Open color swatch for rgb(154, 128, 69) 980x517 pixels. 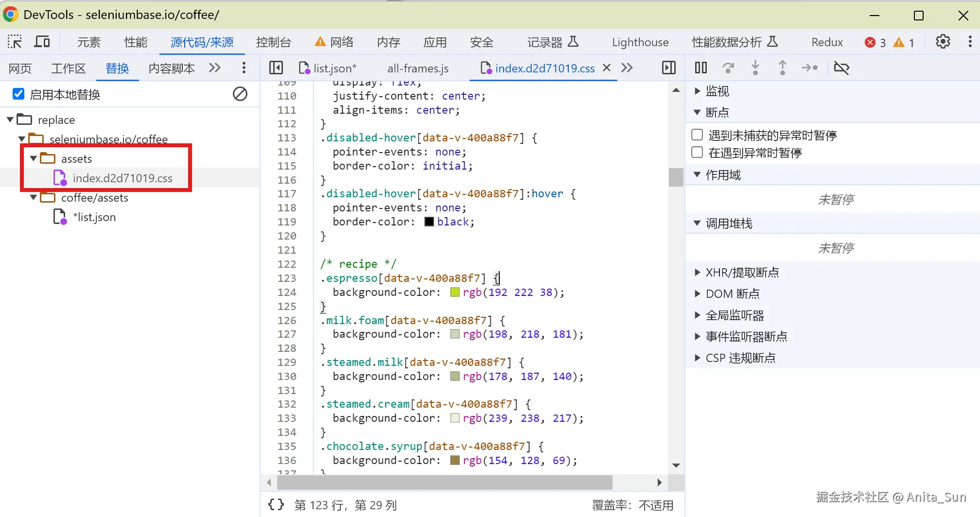click(x=455, y=460)
